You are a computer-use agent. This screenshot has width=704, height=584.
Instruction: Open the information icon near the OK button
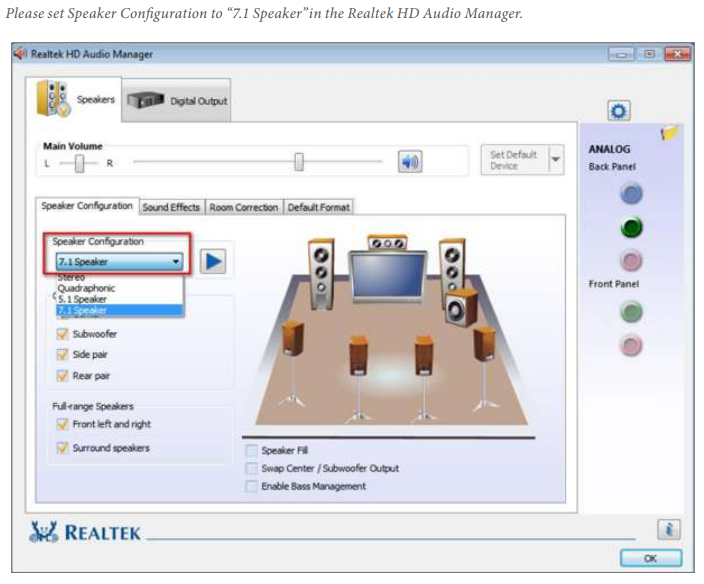(669, 529)
